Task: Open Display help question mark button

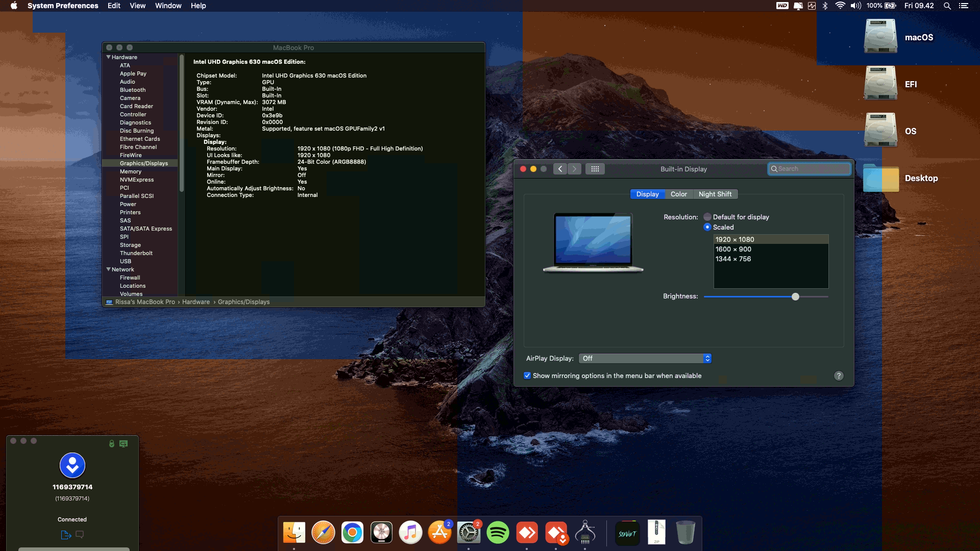Action: (x=839, y=376)
